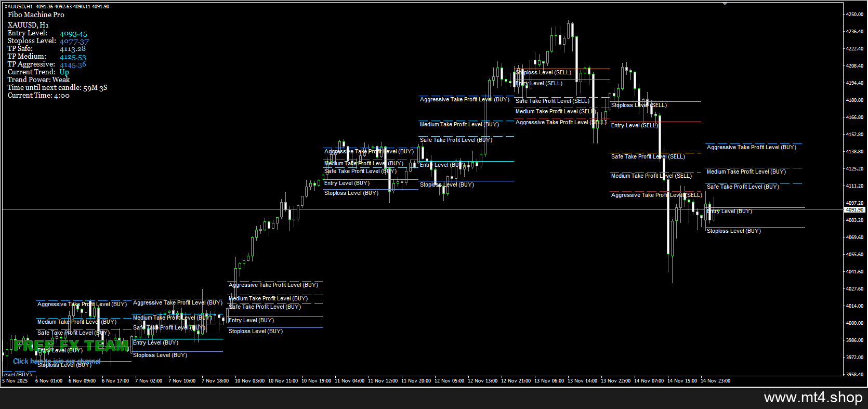The image size is (868, 409).
Task: Click the 3972.00 price axis label
Action: click(854, 358)
